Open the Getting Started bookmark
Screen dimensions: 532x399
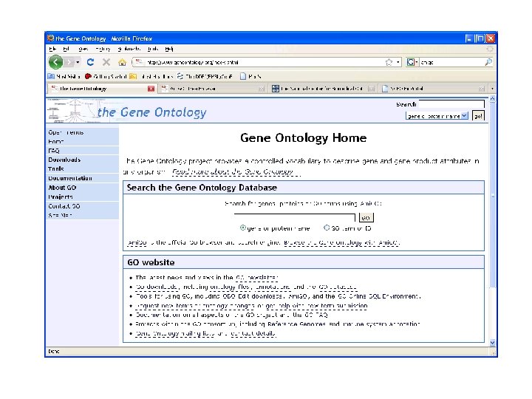[106, 76]
